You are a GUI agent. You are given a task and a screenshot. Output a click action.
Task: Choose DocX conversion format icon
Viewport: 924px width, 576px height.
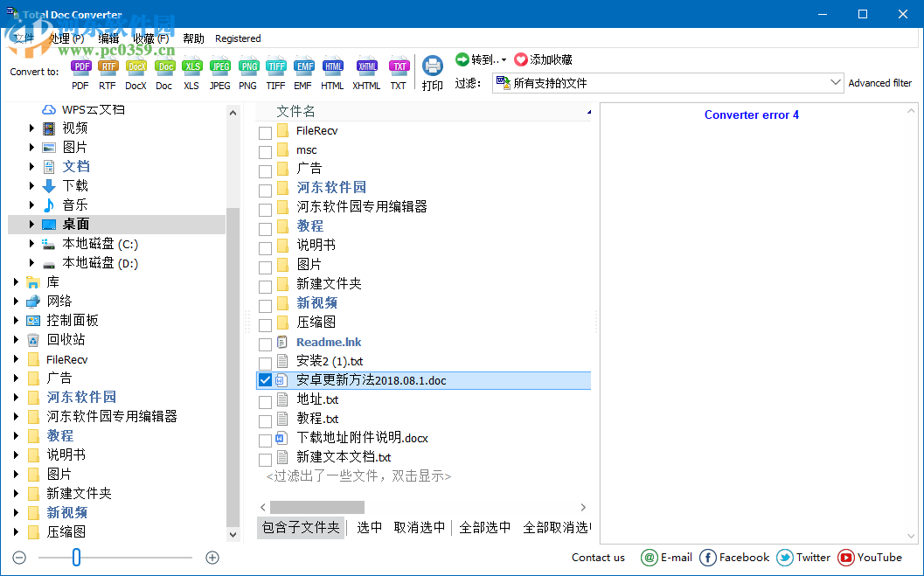point(135,66)
